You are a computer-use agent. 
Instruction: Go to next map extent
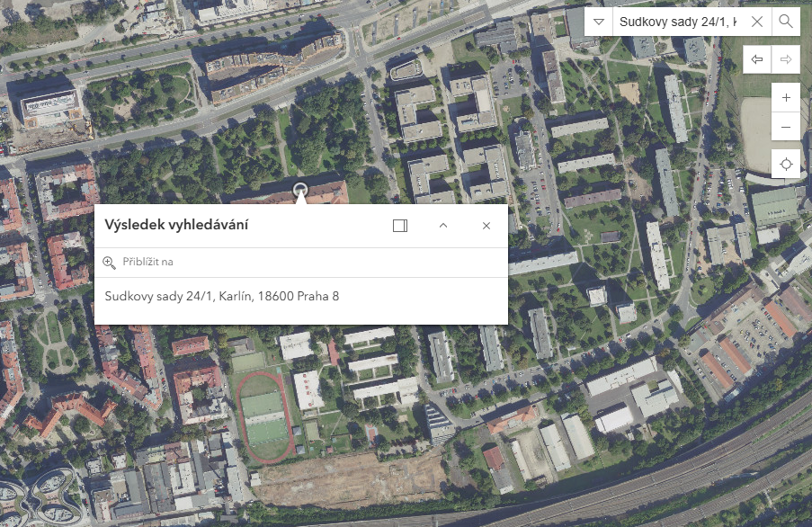coord(786,59)
